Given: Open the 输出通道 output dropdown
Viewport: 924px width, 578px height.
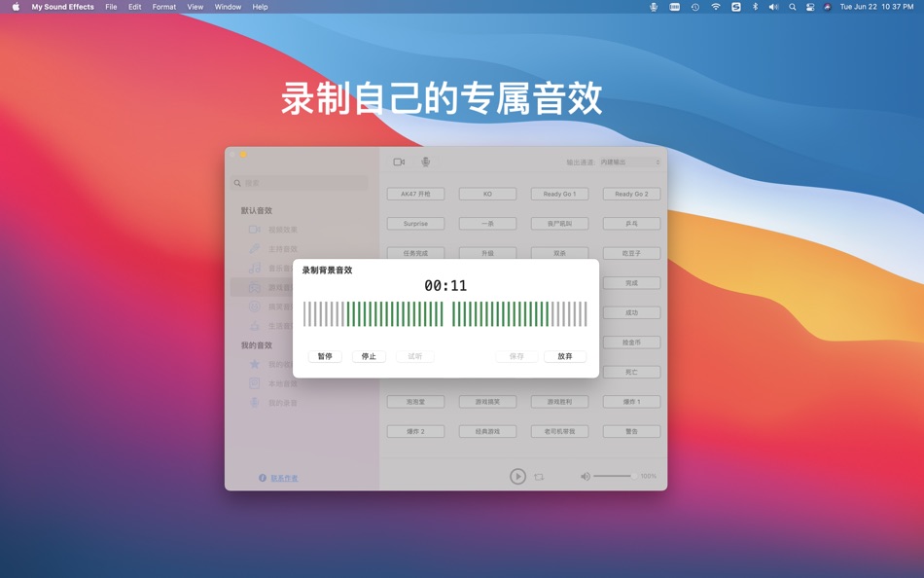Looking at the screenshot, I should click(x=630, y=162).
